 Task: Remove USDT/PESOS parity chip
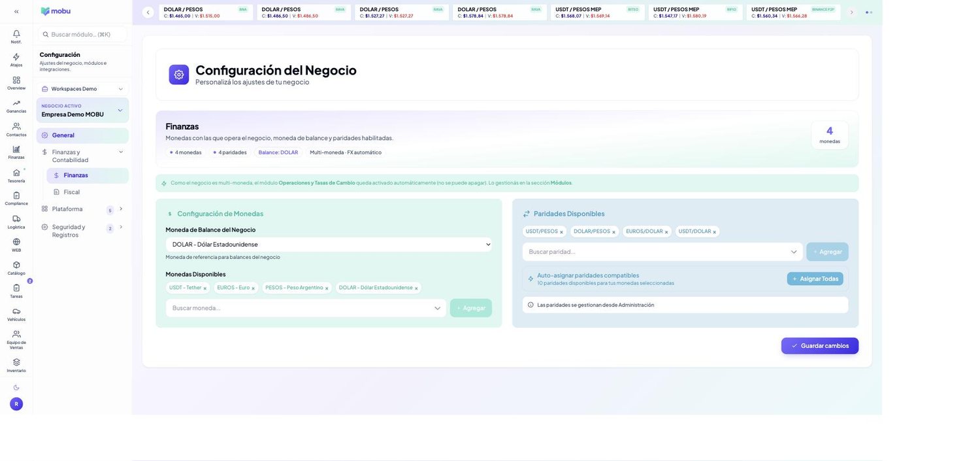click(x=561, y=232)
